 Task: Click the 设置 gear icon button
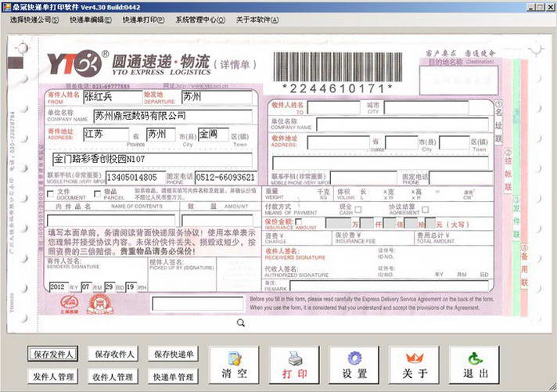click(354, 365)
